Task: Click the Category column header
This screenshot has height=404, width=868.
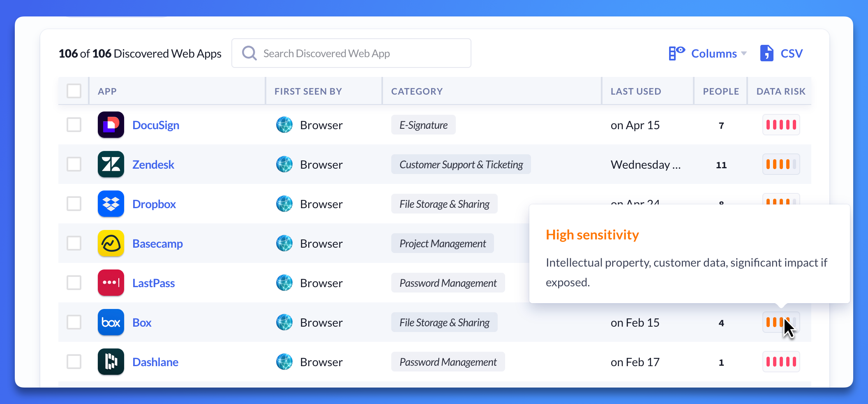Action: point(417,91)
